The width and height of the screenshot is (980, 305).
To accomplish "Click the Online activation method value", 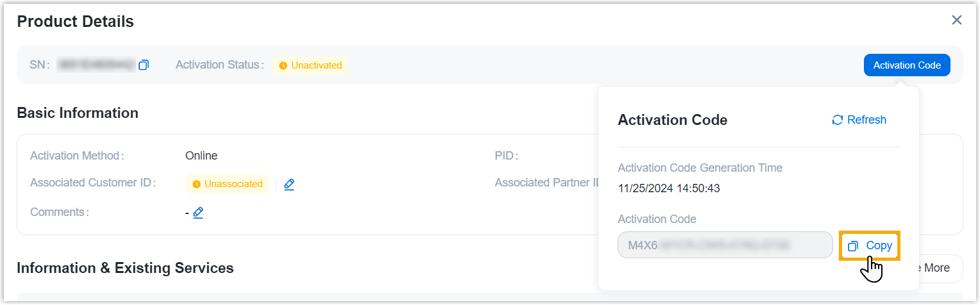I will [x=201, y=156].
